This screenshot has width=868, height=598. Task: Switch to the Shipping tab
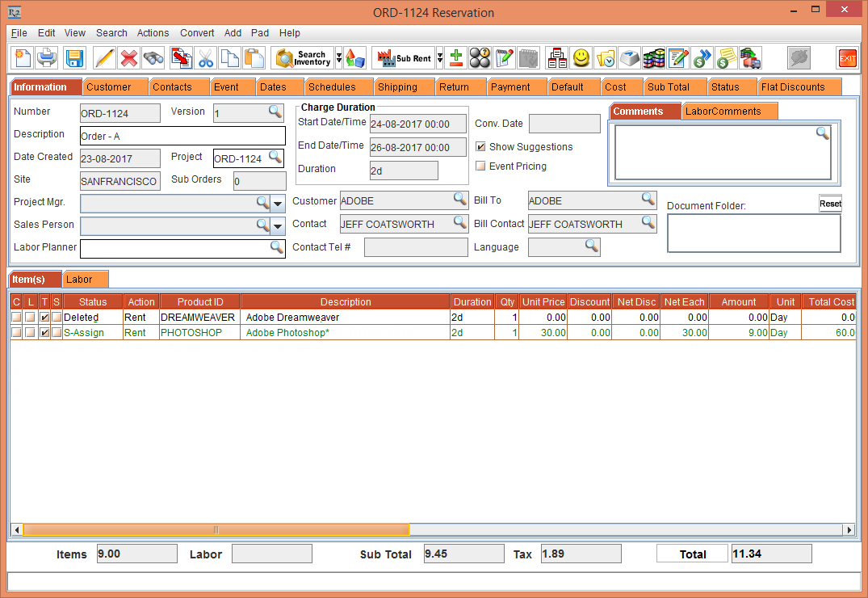click(397, 87)
